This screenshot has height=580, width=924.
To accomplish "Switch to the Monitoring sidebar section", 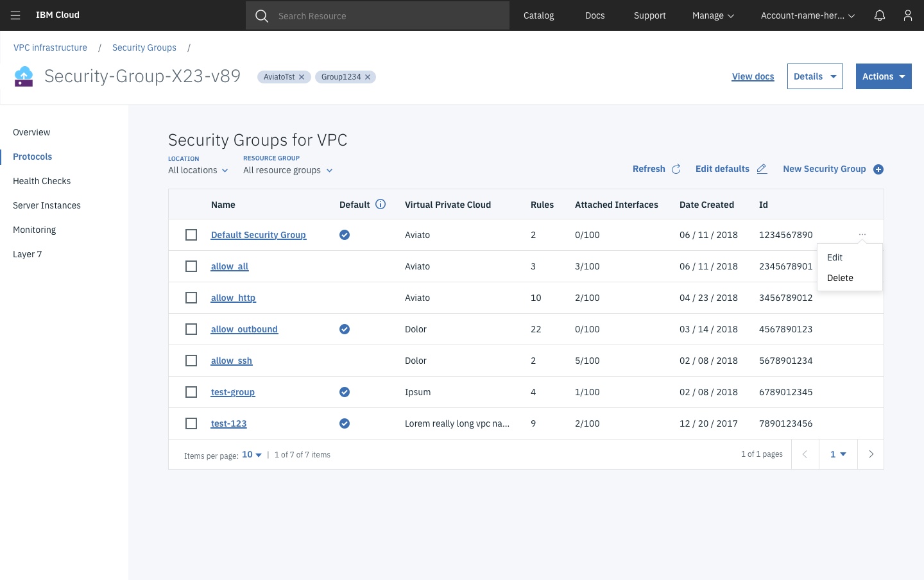I will pyautogui.click(x=35, y=230).
